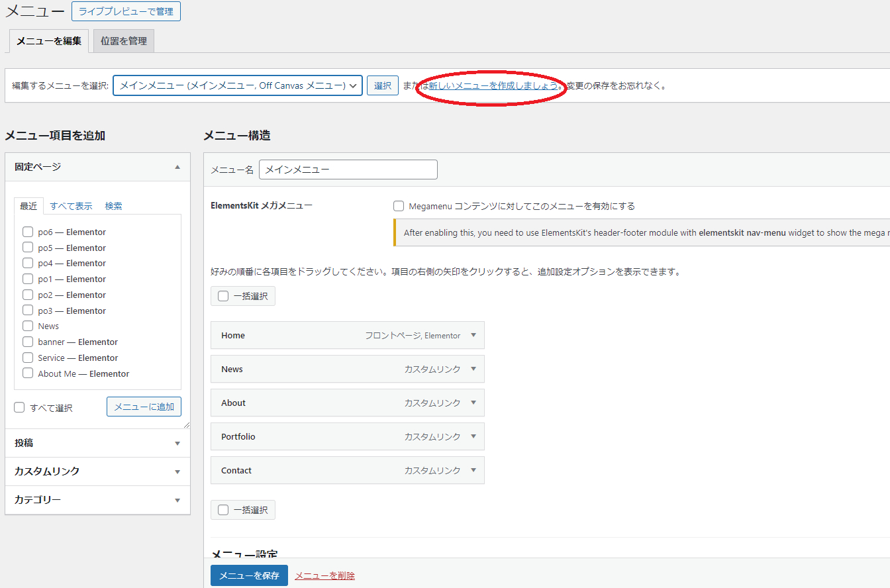Image resolution: width=890 pixels, height=588 pixels.
Task: Open the すべて表示 tab
Action: tap(72, 206)
